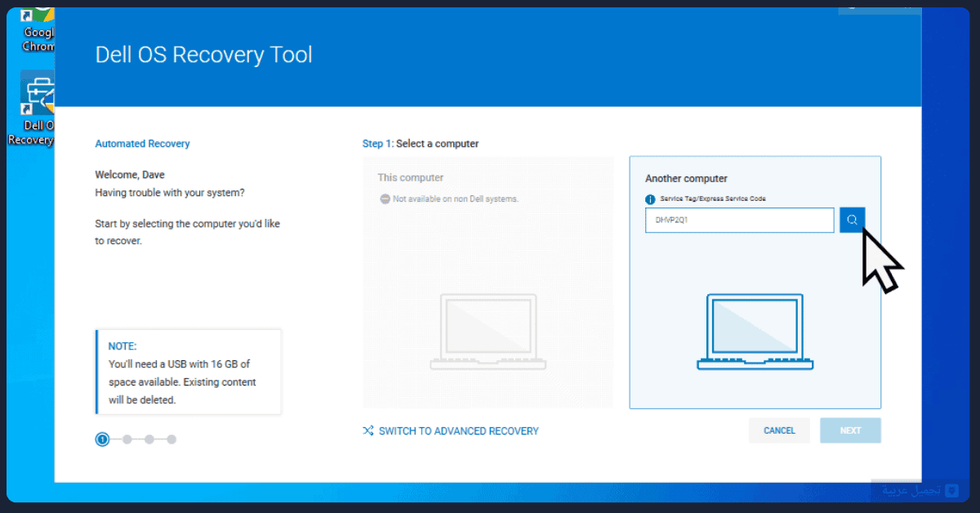Click the Not available status icon

point(385,199)
